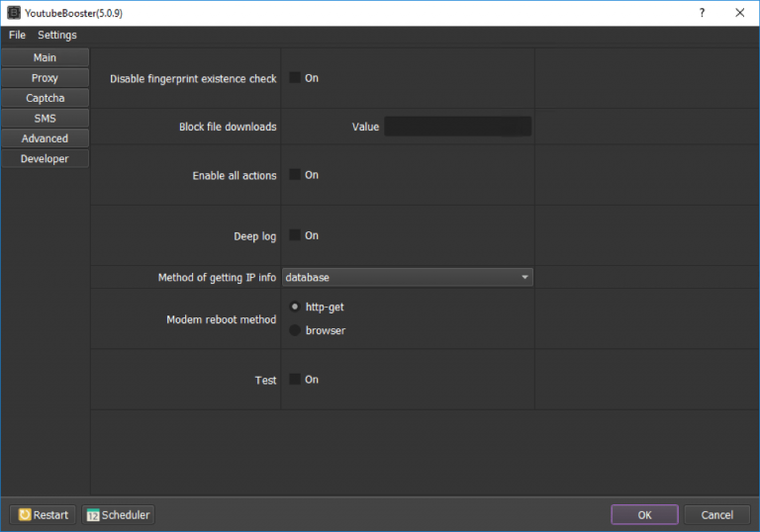Select the http-get radio button
The width and height of the screenshot is (760, 532).
[295, 307]
